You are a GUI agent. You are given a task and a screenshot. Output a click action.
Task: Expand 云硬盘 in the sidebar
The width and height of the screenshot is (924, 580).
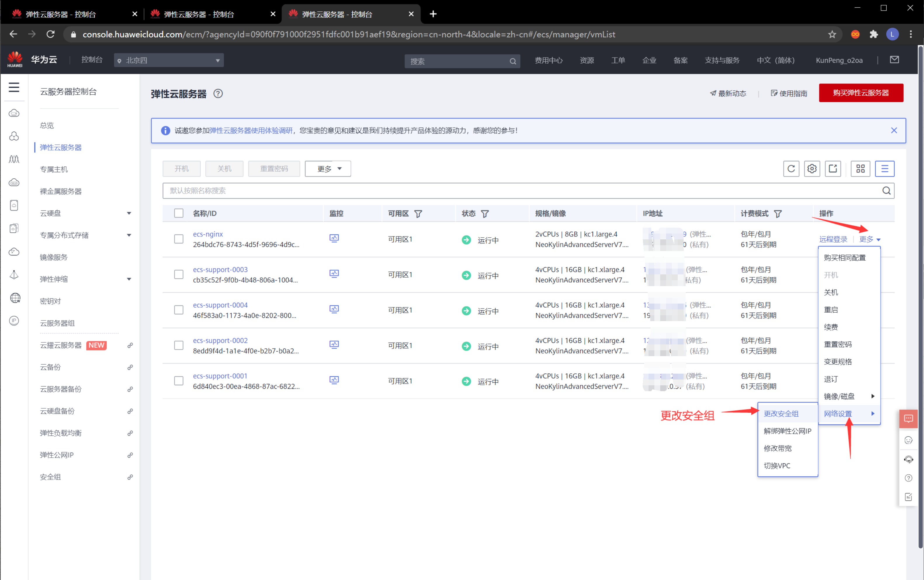coord(129,213)
